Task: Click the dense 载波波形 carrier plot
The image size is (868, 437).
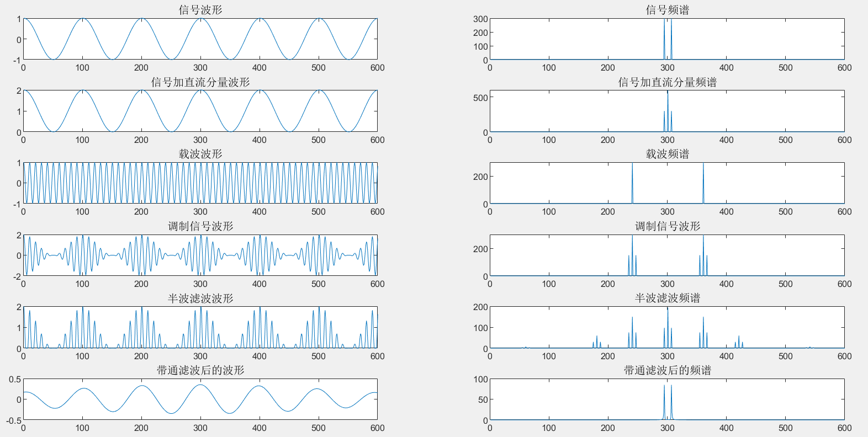Action: [x=200, y=183]
